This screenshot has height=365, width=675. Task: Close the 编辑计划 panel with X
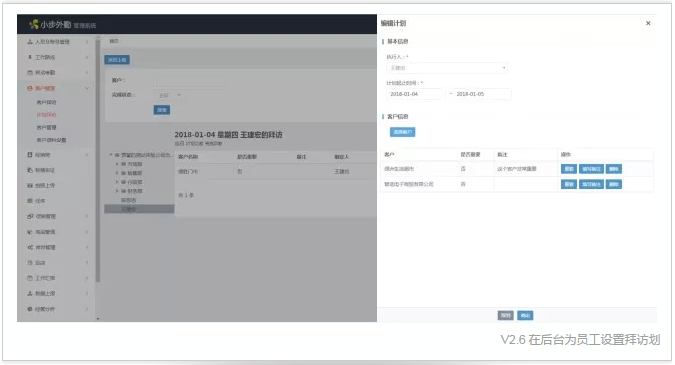click(648, 23)
